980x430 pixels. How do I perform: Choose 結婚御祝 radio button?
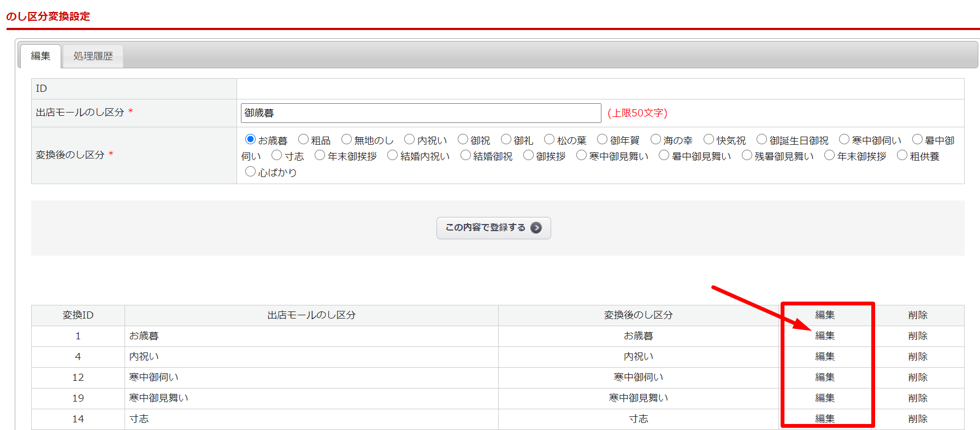pos(465,156)
